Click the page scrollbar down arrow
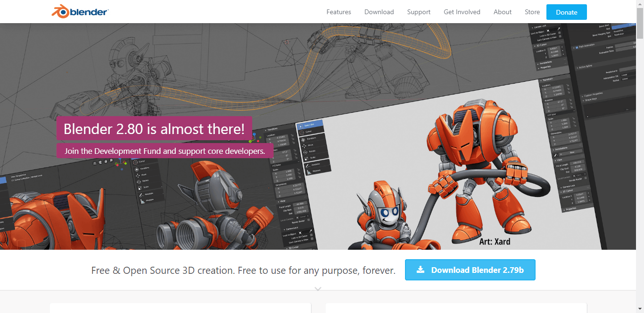 pyautogui.click(x=640, y=309)
